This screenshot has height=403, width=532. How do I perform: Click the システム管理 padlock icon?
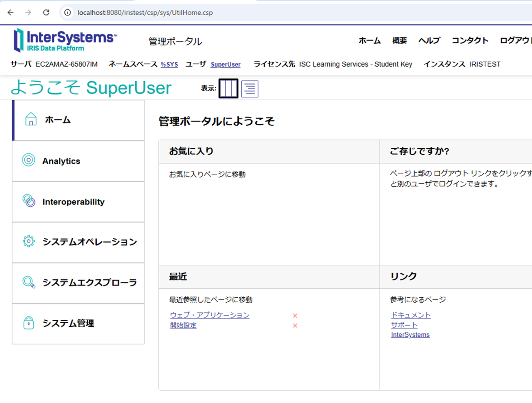29,323
